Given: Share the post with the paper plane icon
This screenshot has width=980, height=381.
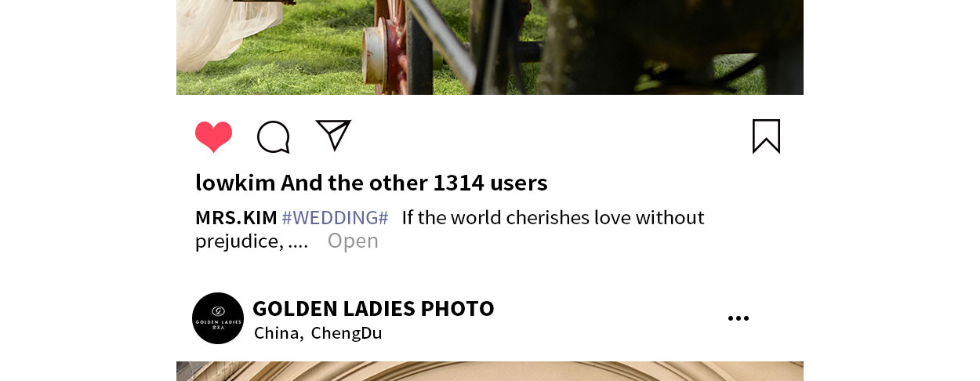Looking at the screenshot, I should pos(333,135).
